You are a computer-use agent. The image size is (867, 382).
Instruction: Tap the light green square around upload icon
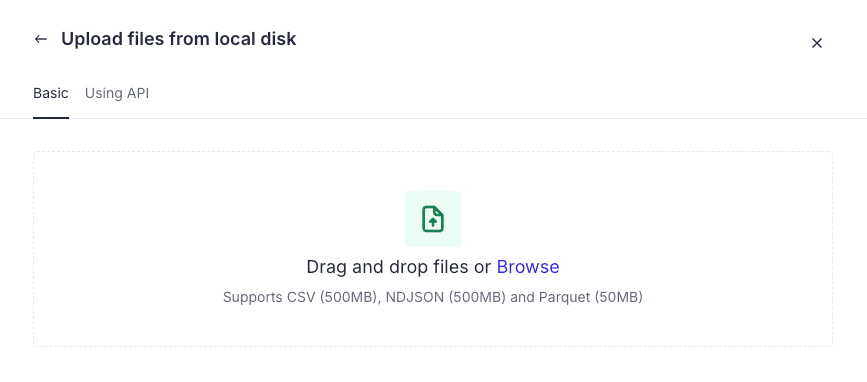tap(433, 219)
